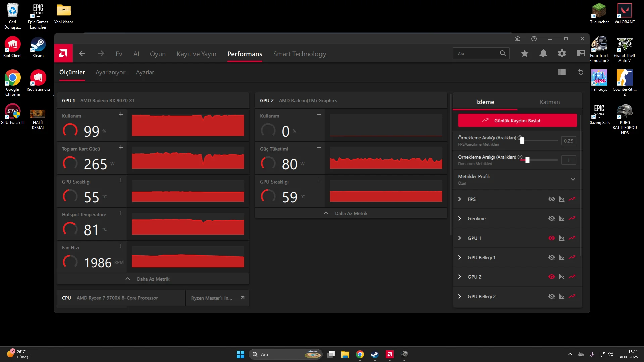This screenshot has height=362, width=644.
Task: Toggle GPU 1 visibility eye icon
Action: pyautogui.click(x=551, y=238)
